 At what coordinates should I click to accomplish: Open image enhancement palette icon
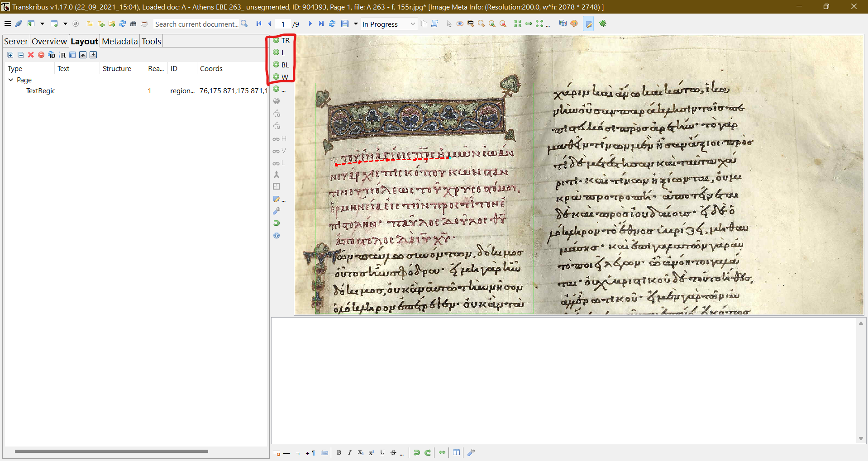pyautogui.click(x=574, y=24)
